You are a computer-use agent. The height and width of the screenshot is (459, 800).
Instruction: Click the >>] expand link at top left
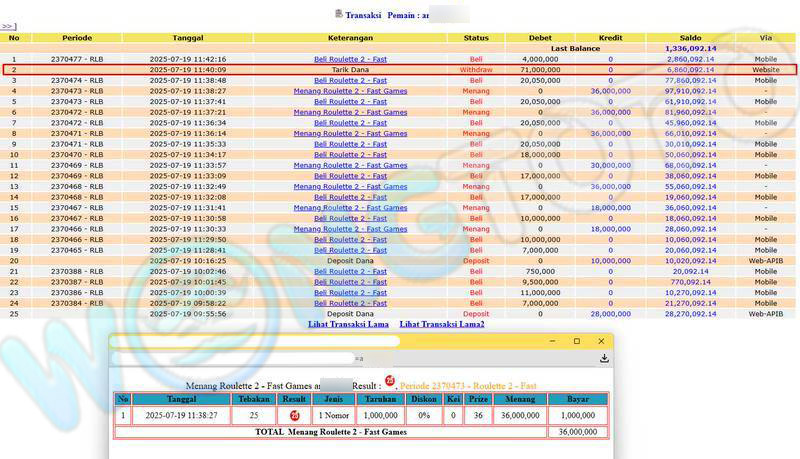coord(8,27)
